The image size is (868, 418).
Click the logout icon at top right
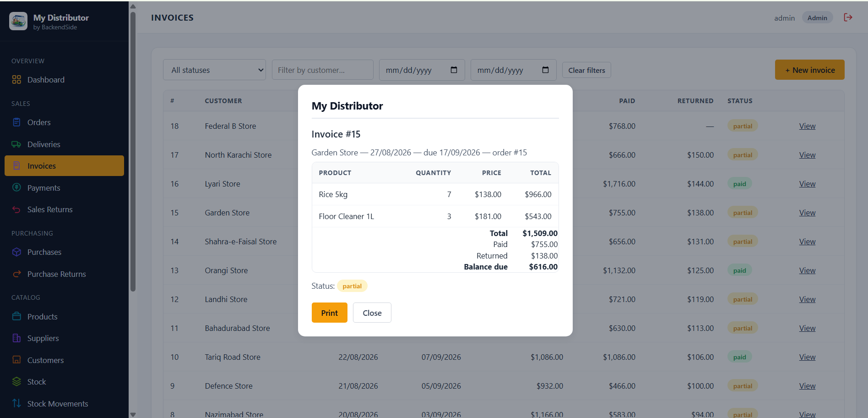pos(848,17)
